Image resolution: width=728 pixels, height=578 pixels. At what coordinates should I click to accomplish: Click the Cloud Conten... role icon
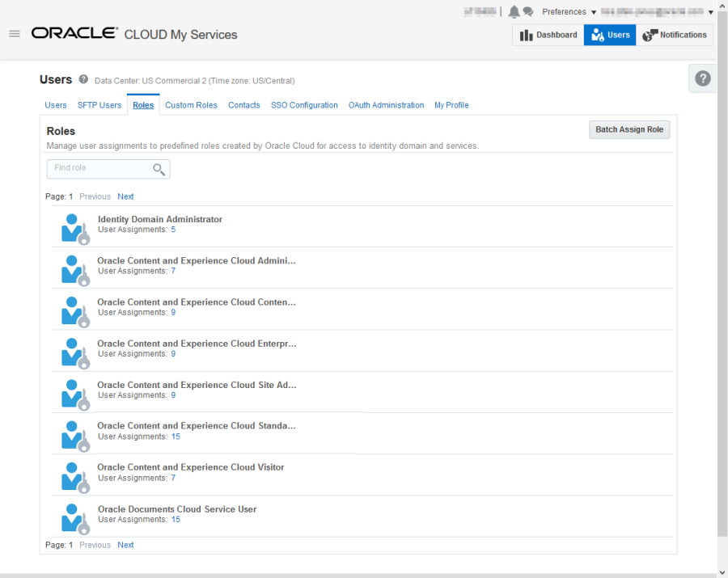[x=75, y=312]
